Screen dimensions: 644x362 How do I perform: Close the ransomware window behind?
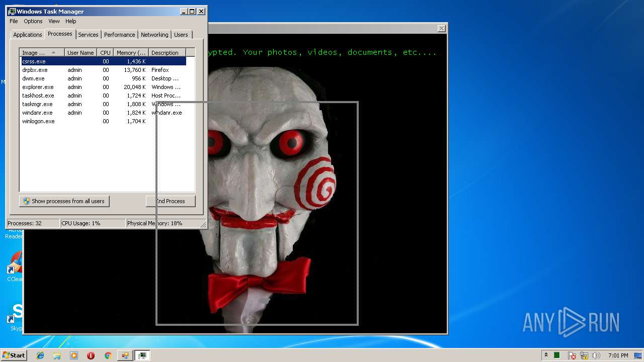point(441,29)
